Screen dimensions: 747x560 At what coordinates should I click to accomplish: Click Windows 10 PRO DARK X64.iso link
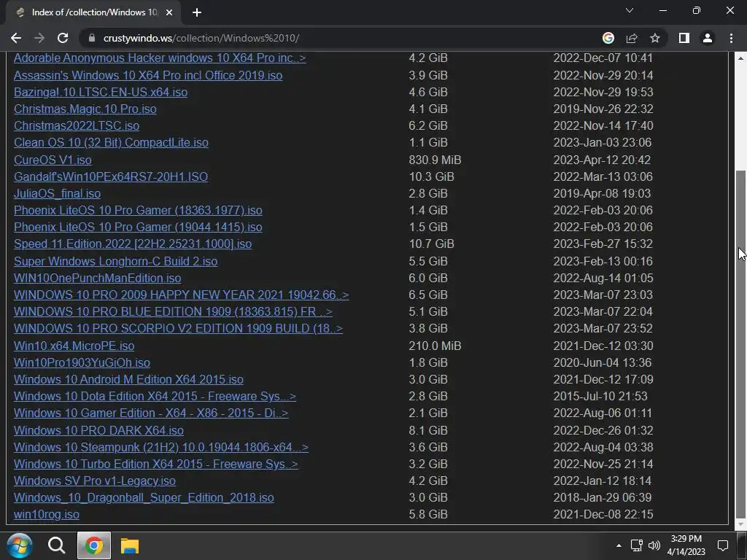(x=98, y=430)
